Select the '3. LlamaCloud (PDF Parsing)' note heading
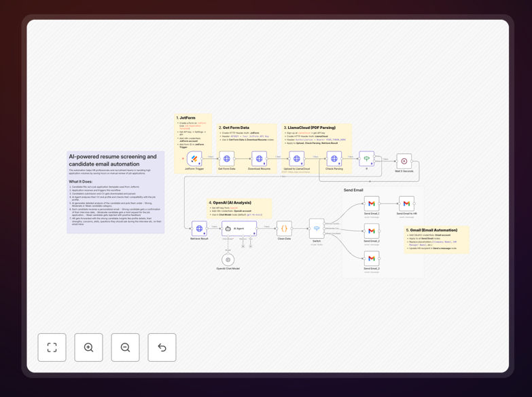This screenshot has height=397, width=532. 309,128
